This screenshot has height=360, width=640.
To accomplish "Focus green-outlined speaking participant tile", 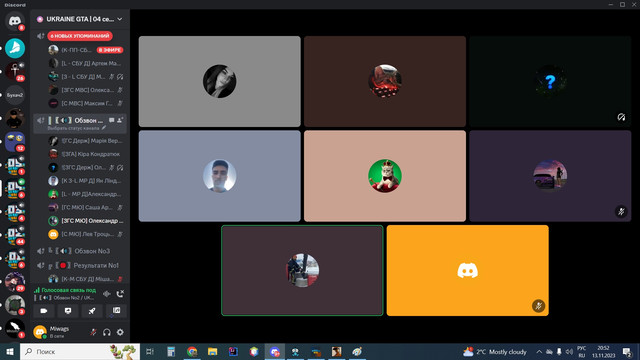I will [302, 270].
